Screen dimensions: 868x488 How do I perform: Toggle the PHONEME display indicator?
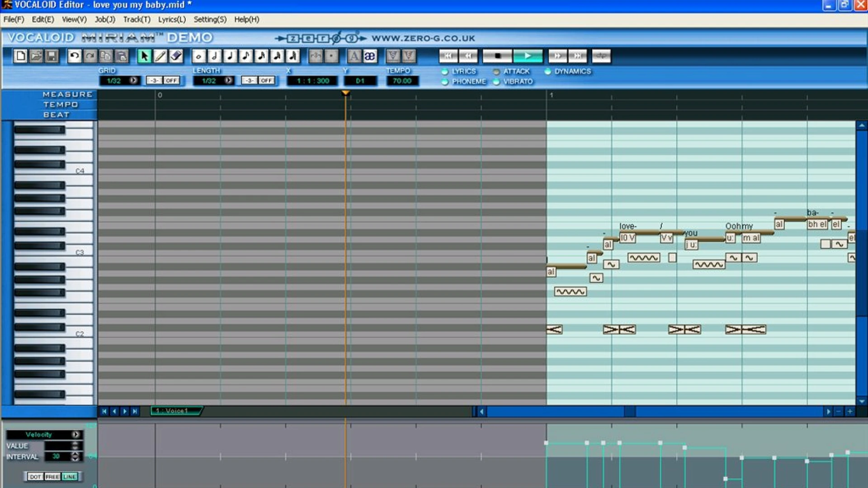(445, 82)
